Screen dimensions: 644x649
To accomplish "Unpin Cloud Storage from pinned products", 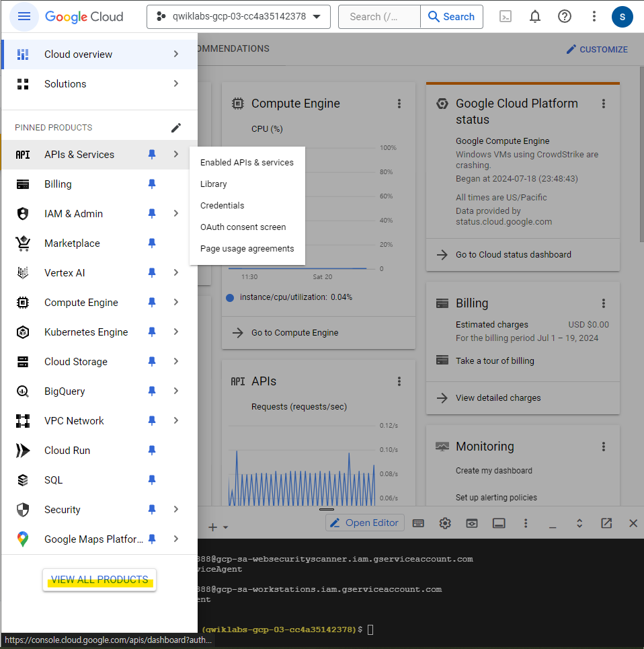I will click(x=152, y=362).
